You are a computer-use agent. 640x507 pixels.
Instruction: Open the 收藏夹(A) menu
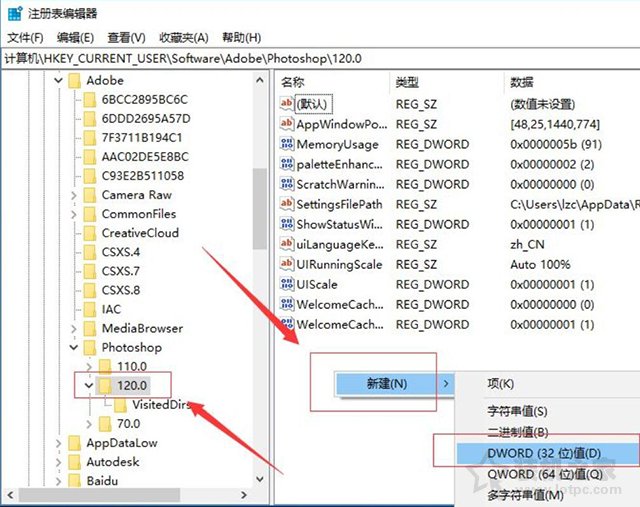[184, 38]
